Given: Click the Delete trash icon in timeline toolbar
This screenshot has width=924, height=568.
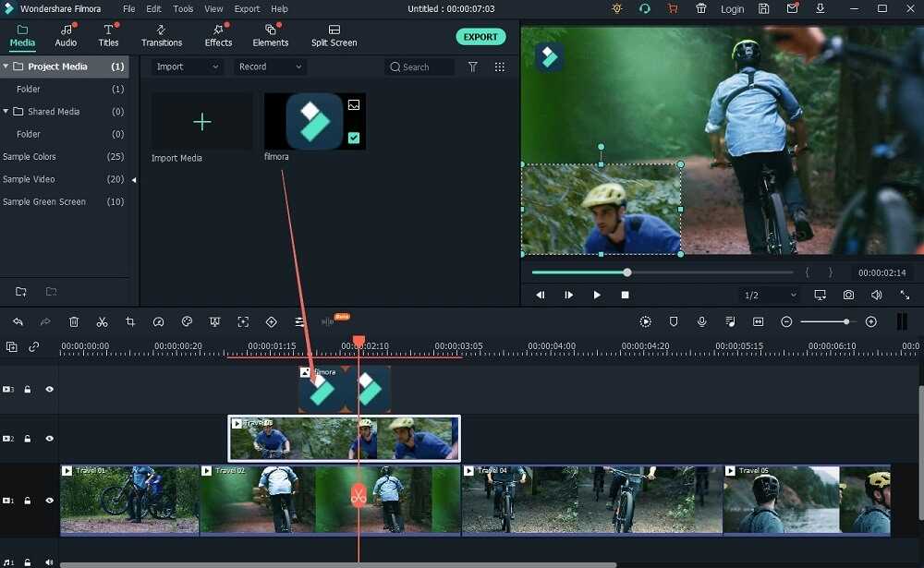Looking at the screenshot, I should tap(74, 321).
